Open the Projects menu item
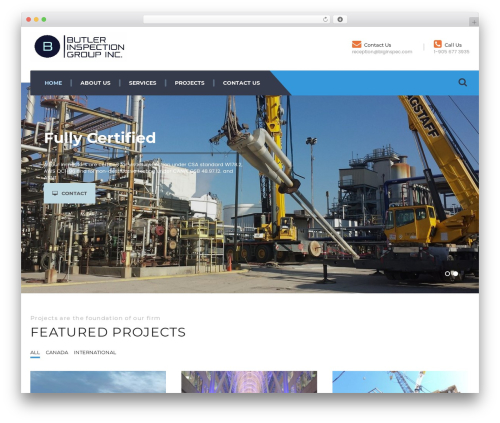The height and width of the screenshot is (423, 500). [189, 83]
